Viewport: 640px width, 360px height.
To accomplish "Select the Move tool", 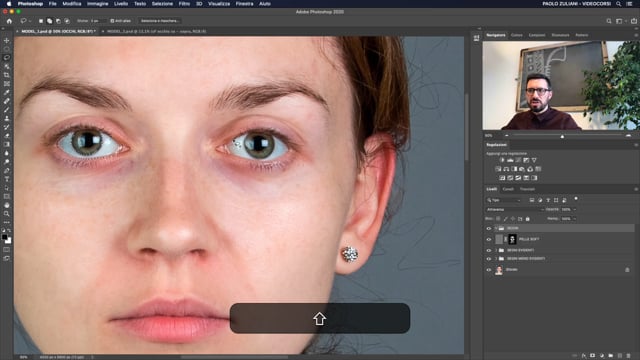I will [x=7, y=40].
